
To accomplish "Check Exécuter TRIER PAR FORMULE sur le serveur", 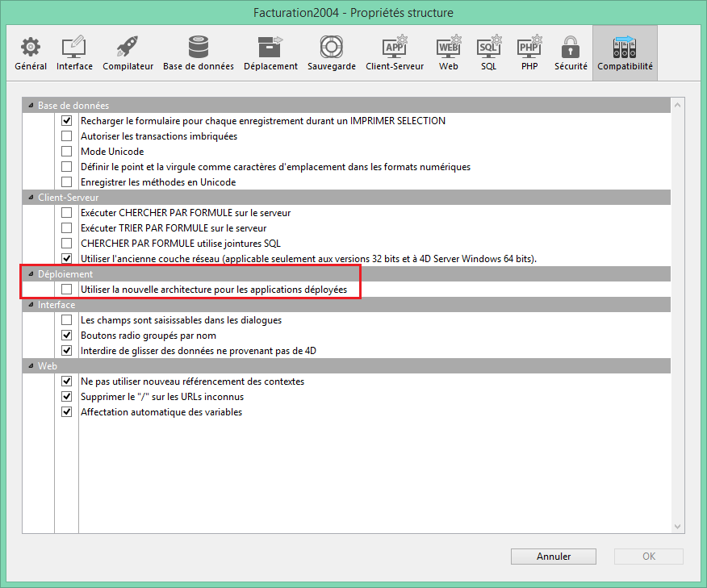I will click(67, 228).
